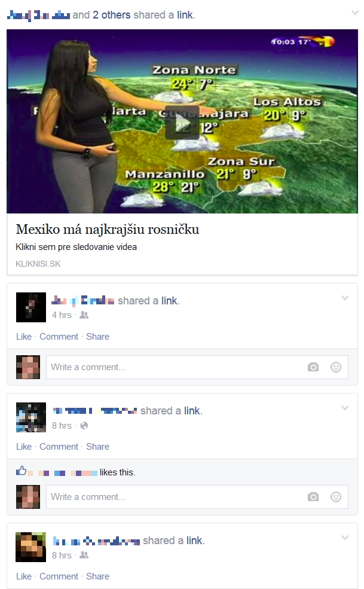Image resolution: width=364 pixels, height=589 pixels.
Task: Click friends audience icon beside 4 hrs
Action: pyautogui.click(x=84, y=315)
